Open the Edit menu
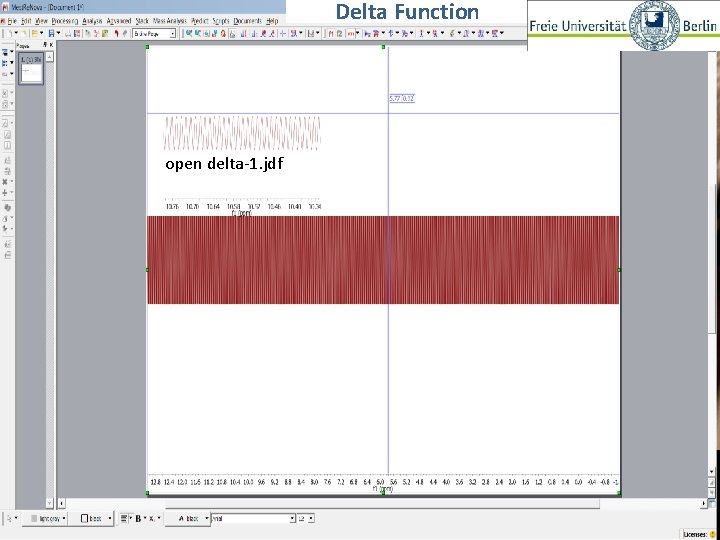The height and width of the screenshot is (540, 720). pos(26,21)
